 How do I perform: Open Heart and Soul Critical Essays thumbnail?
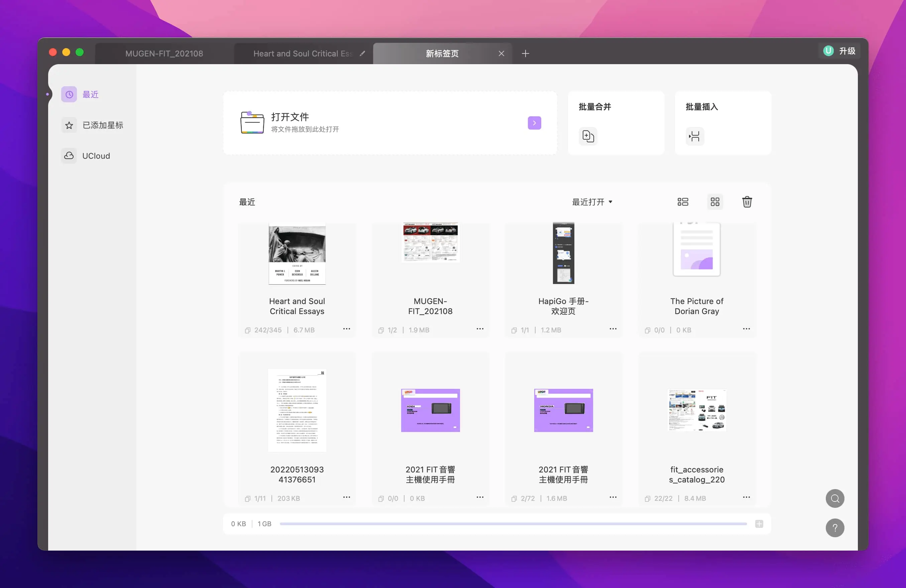pos(297,254)
